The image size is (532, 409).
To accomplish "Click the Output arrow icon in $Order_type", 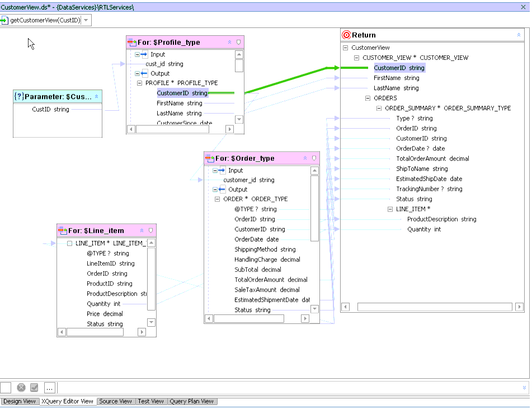I will pyautogui.click(x=222, y=190).
